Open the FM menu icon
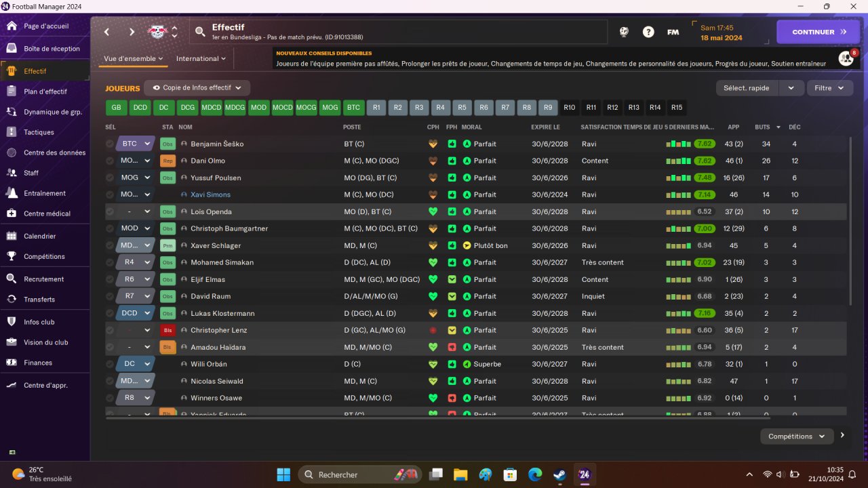This screenshot has height=488, width=868. [673, 32]
